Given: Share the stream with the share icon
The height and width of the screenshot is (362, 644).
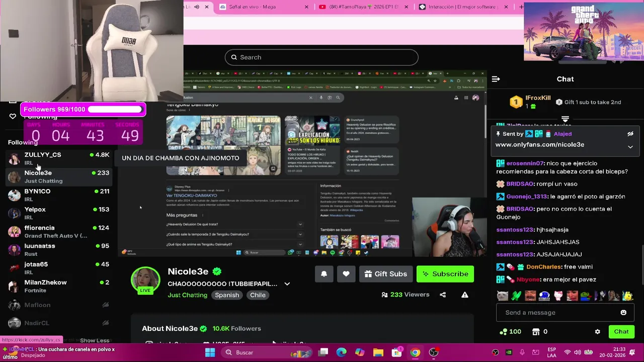Looking at the screenshot, I should pyautogui.click(x=443, y=295).
